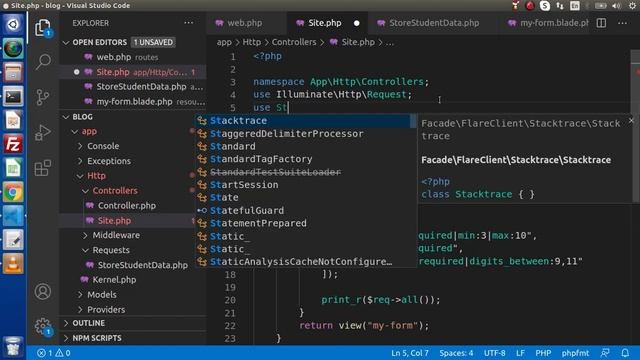Change language mode PHP
This screenshot has height=360, width=640.
(543, 353)
